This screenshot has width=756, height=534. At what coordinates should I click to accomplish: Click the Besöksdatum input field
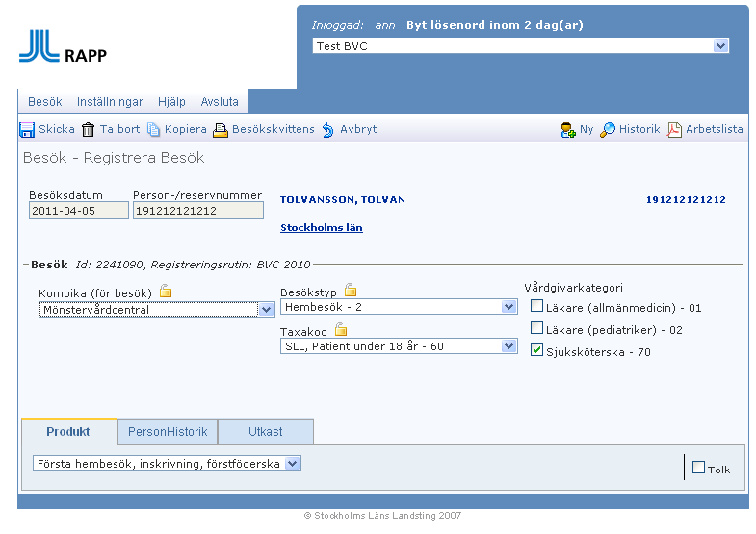point(79,211)
